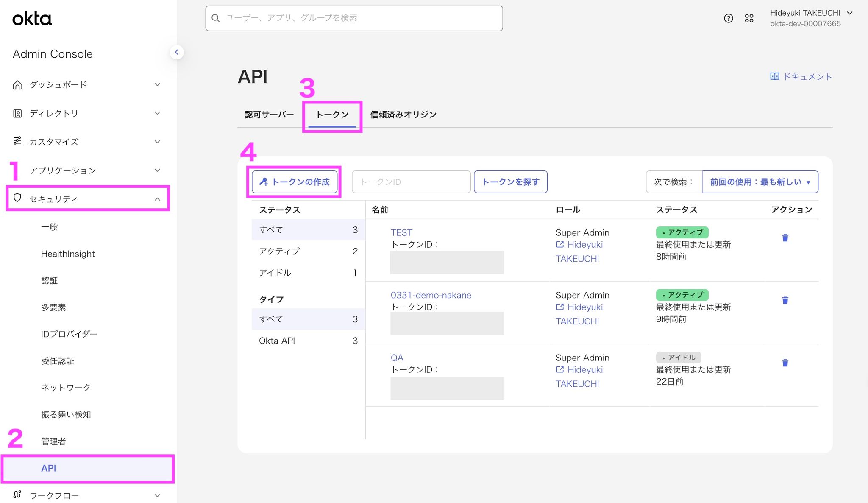This screenshot has height=503, width=868.
Task: Click the help question mark icon
Action: click(x=728, y=18)
